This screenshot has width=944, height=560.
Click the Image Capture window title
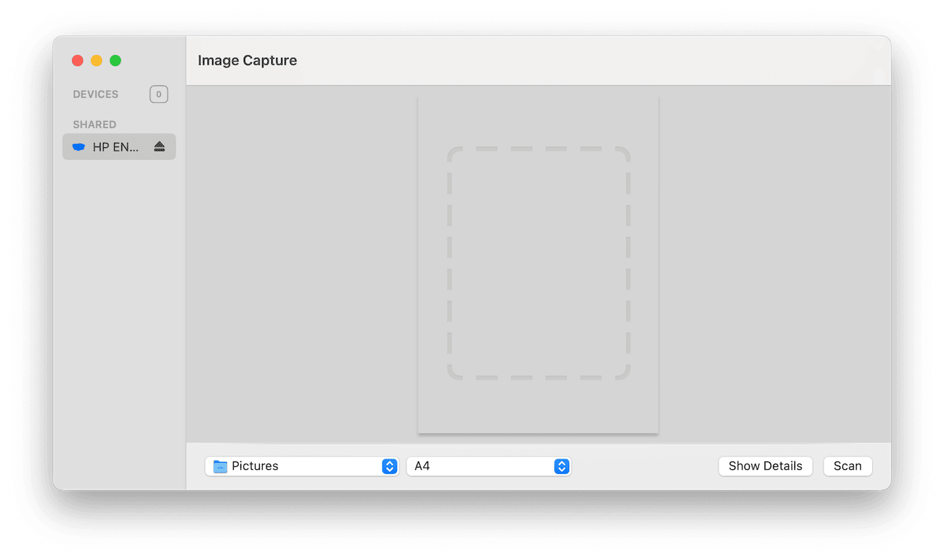click(x=247, y=61)
